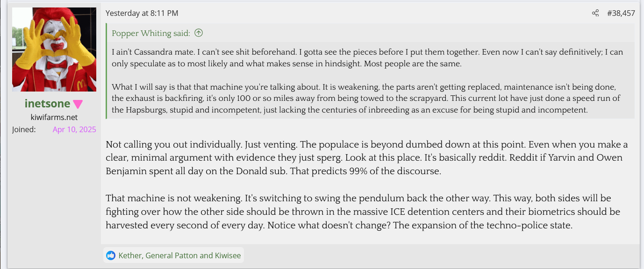
Task: Click the "Popper Whiting said:" quote header
Action: [x=151, y=33]
